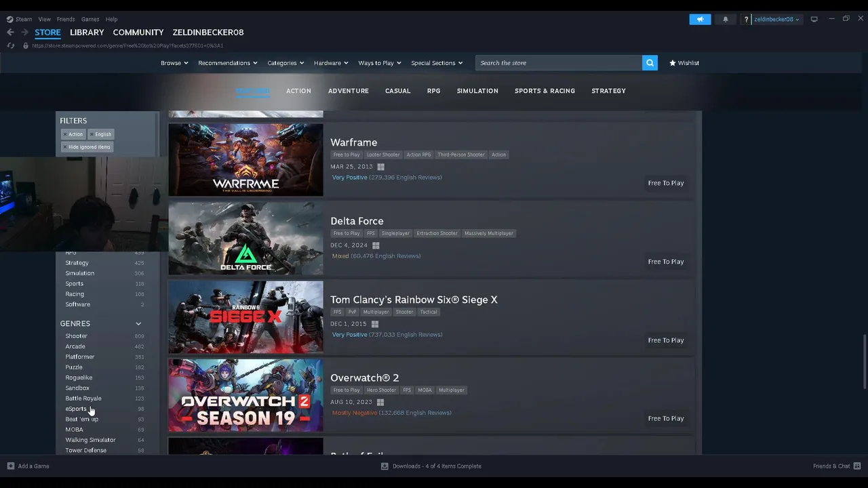868x488 pixels.
Task: Go to the Community tab
Action: point(138,32)
